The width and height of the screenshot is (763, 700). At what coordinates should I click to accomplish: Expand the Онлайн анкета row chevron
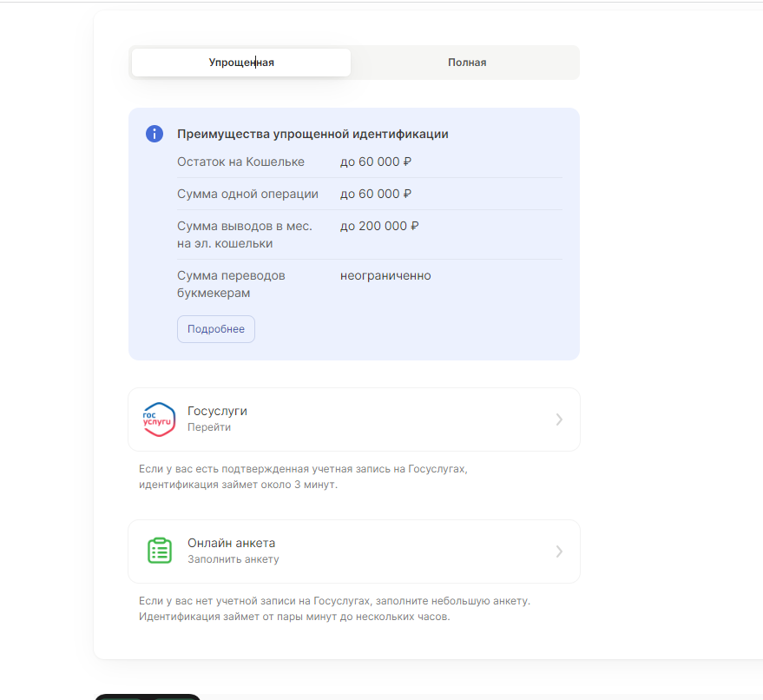click(559, 551)
